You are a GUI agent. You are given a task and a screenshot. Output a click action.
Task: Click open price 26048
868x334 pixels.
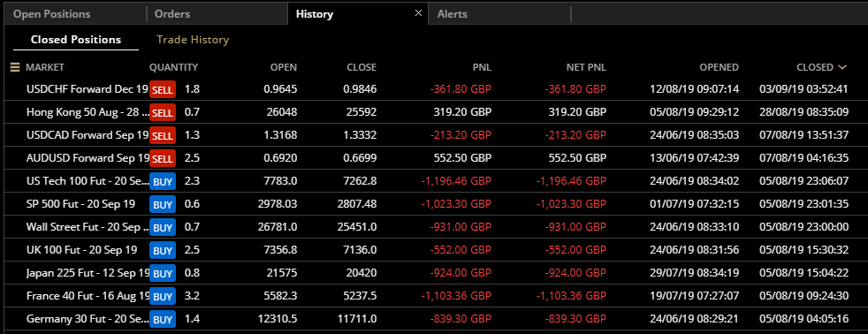(x=282, y=111)
